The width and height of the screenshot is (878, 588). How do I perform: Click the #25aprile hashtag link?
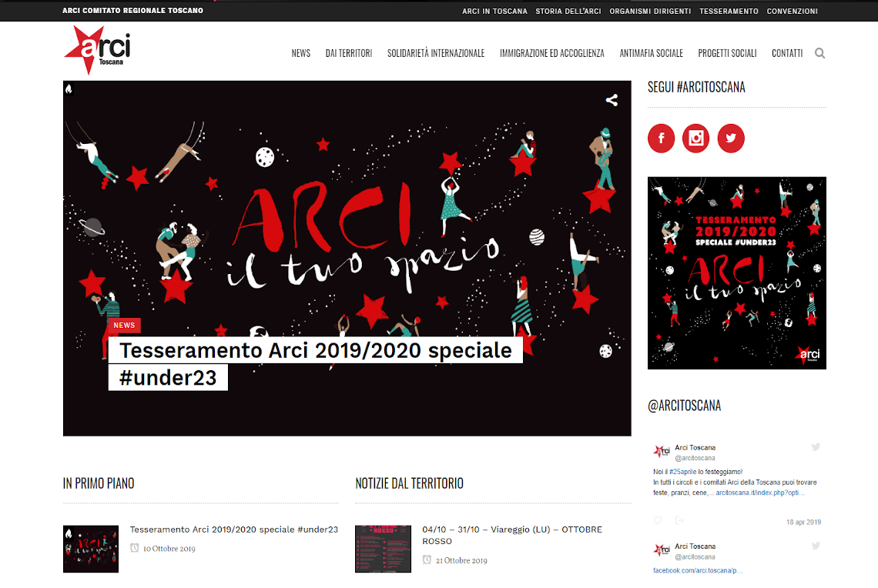[682, 472]
